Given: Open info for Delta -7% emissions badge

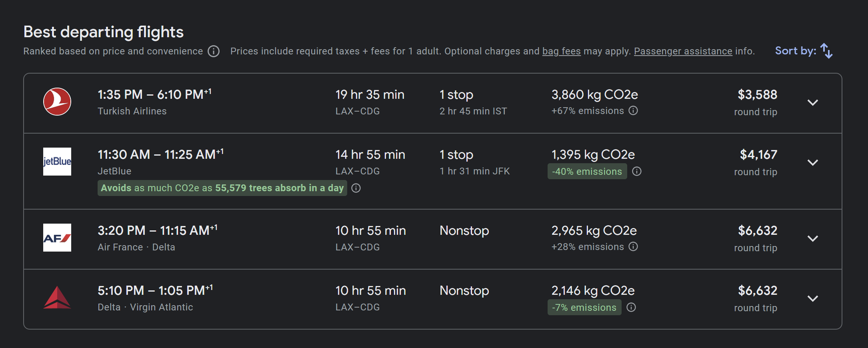Looking at the screenshot, I should pos(631,308).
